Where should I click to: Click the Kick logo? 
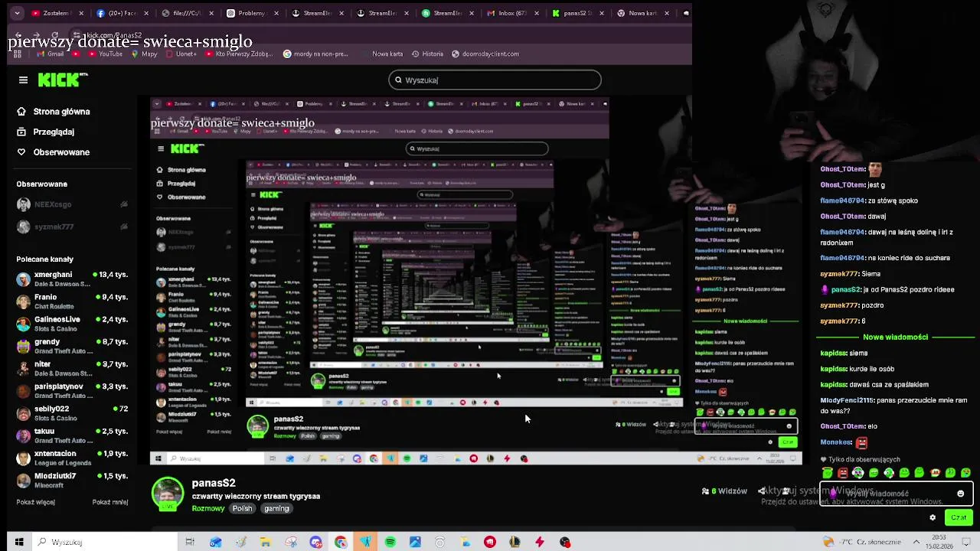pos(63,80)
